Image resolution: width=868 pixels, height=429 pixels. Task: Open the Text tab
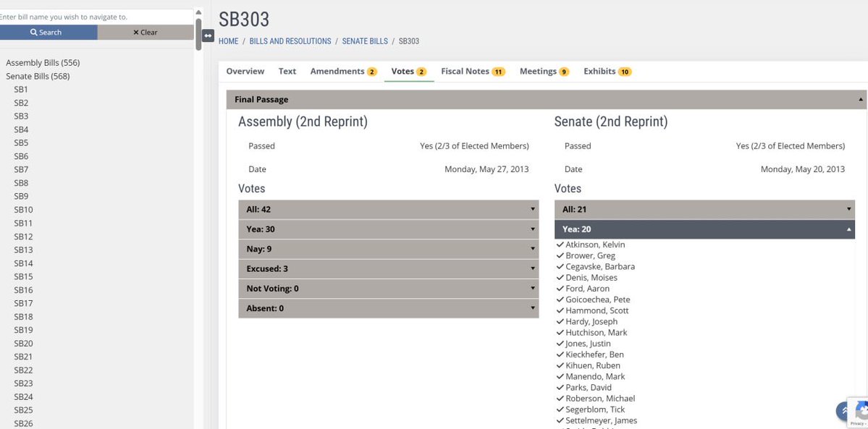click(287, 72)
